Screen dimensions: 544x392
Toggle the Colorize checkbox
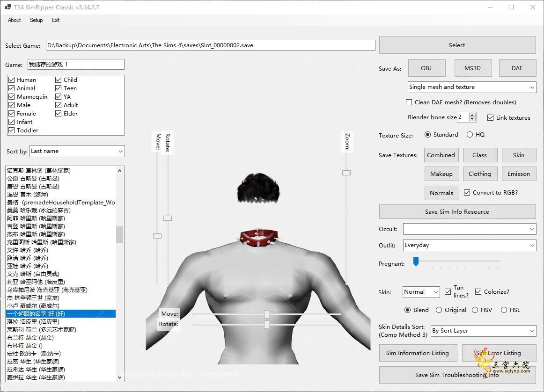coord(478,292)
